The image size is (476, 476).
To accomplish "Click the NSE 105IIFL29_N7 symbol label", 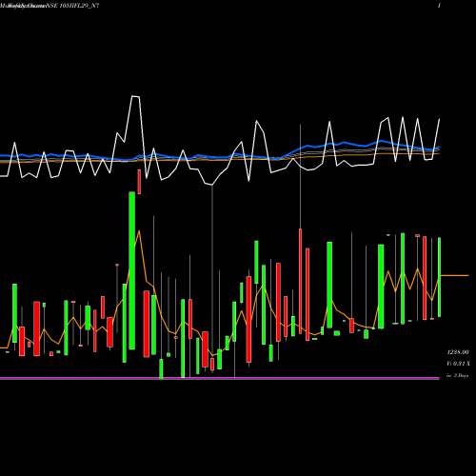I will click(74, 6).
